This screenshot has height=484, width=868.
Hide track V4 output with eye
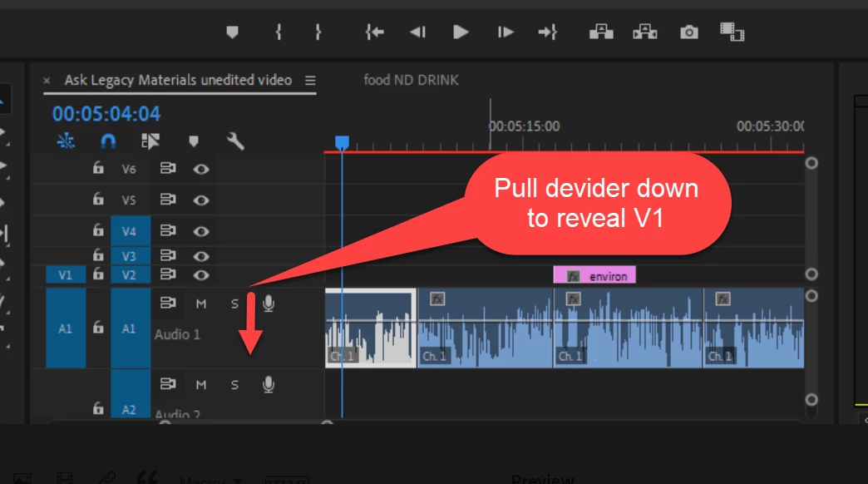201,231
